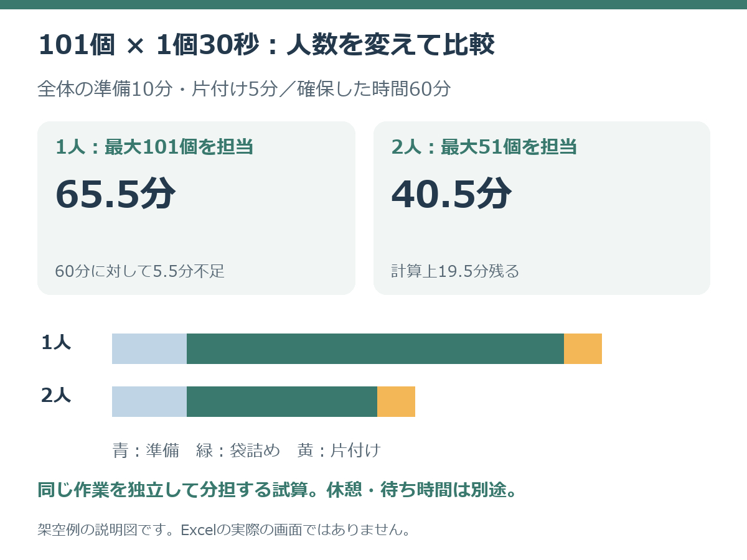Click the 60分に対して5.5分不足 note
The image size is (747, 560).
pos(140,271)
